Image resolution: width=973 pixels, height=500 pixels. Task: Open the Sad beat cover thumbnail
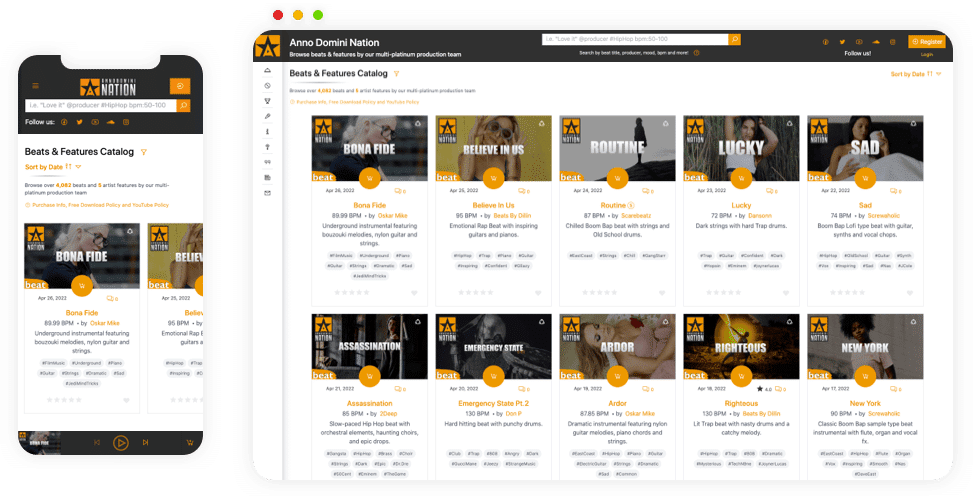coord(865,148)
